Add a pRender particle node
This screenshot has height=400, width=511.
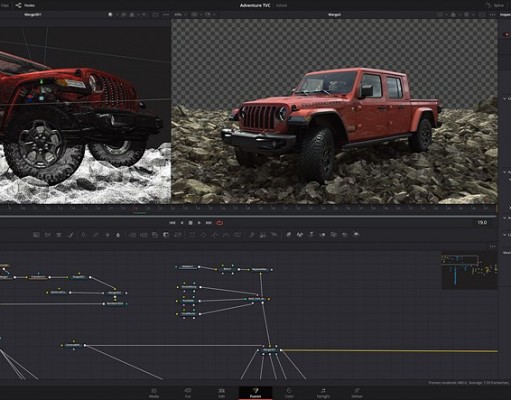pos(274,235)
